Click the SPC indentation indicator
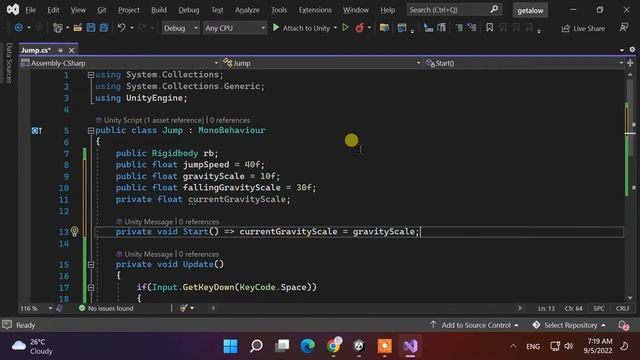This screenshot has height=360, width=640. click(599, 309)
